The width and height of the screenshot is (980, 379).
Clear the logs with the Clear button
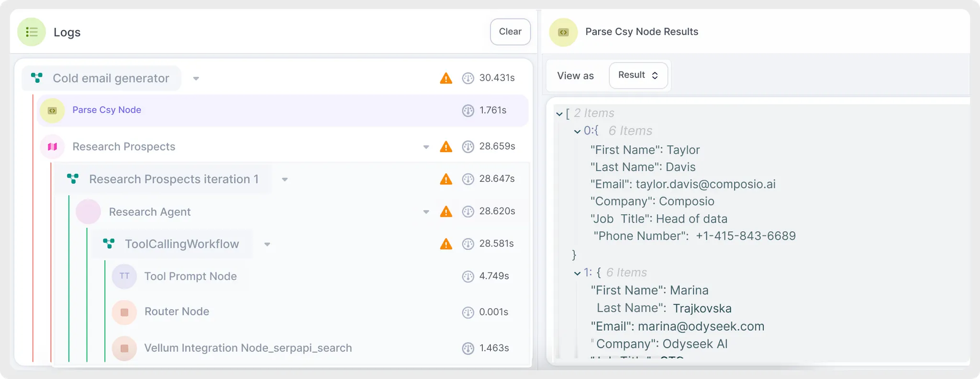(510, 32)
